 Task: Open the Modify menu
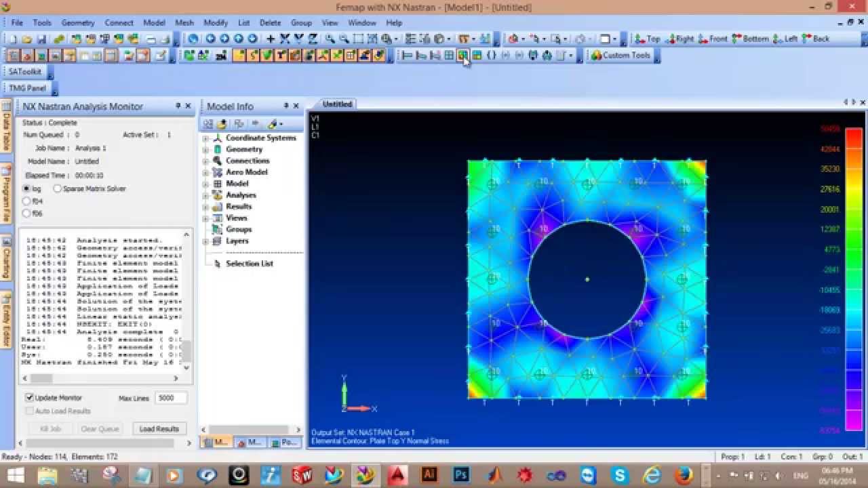click(216, 22)
